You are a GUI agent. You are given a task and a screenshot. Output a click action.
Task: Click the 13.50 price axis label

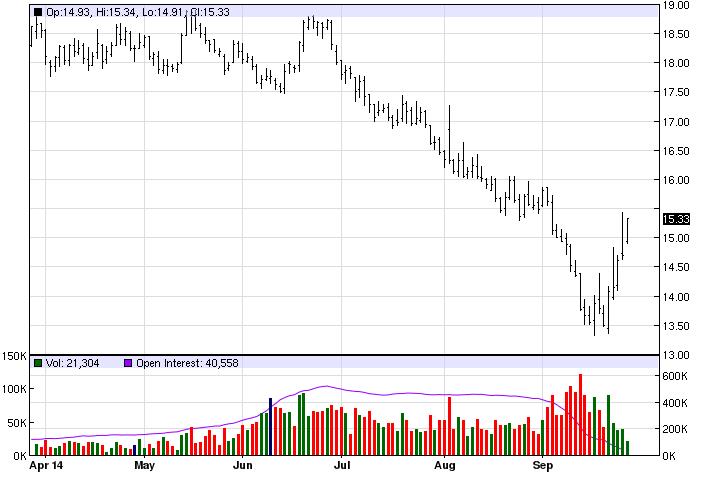pos(676,326)
